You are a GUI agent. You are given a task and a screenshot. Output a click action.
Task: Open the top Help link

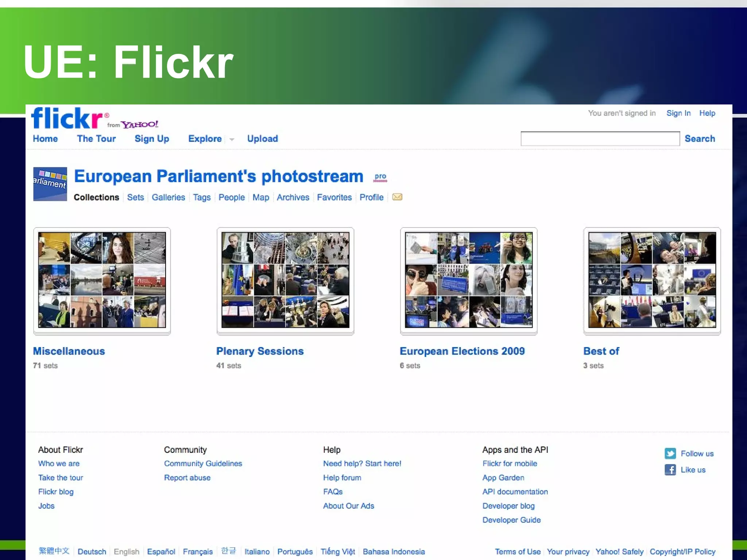click(707, 113)
